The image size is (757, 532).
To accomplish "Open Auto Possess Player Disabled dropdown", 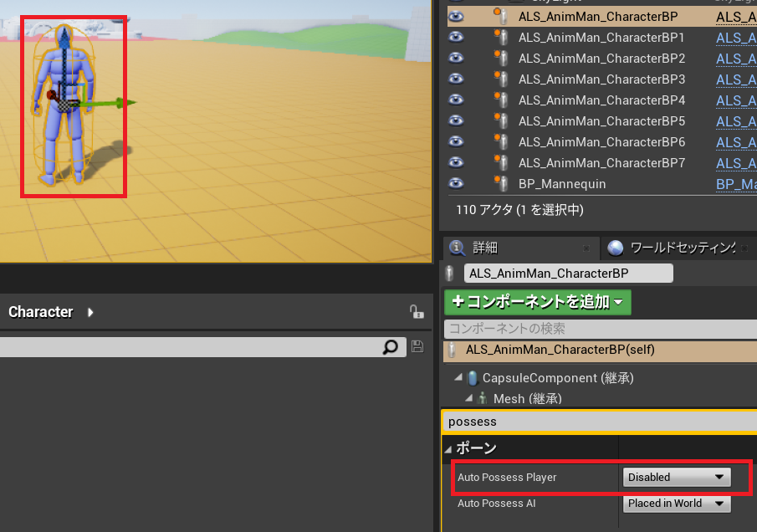I will [x=677, y=477].
